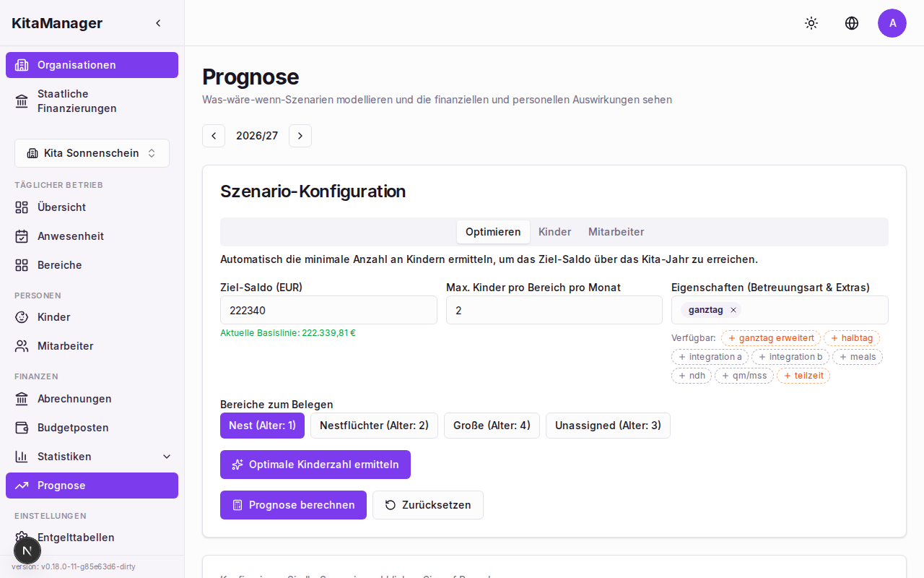
Task: Open the Anwesenheit calendar sidebar item
Action: click(70, 236)
